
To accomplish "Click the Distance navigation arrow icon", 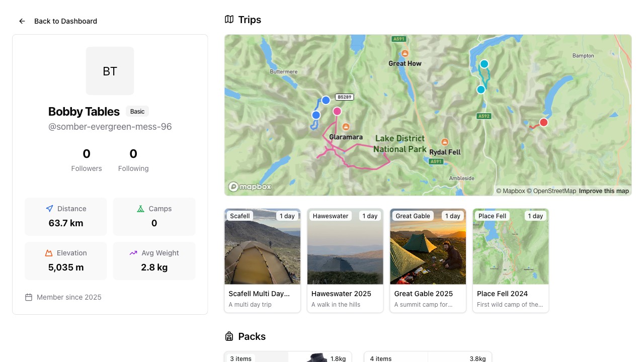I will [x=49, y=209].
